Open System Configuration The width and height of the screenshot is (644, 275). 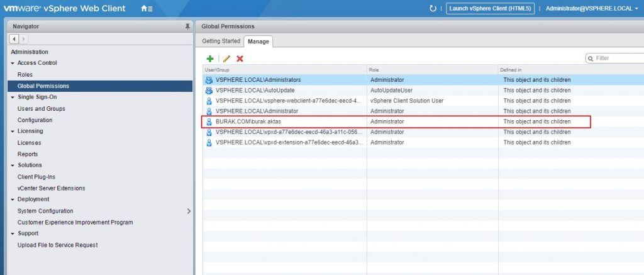(x=45, y=211)
